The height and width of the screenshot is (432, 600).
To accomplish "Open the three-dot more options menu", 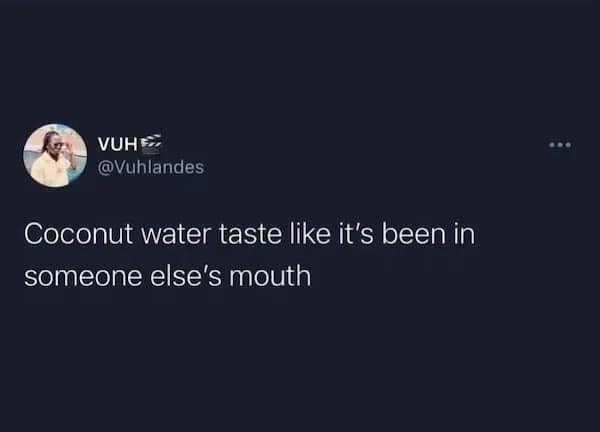I will 561,146.
